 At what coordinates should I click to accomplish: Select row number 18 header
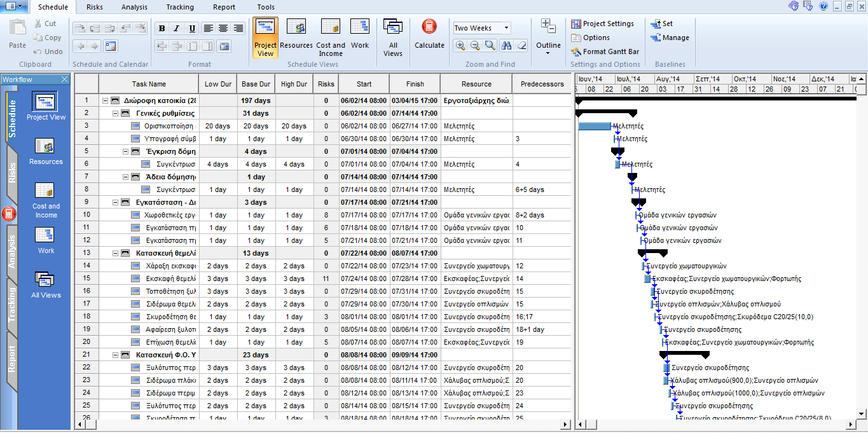pyautogui.click(x=86, y=317)
